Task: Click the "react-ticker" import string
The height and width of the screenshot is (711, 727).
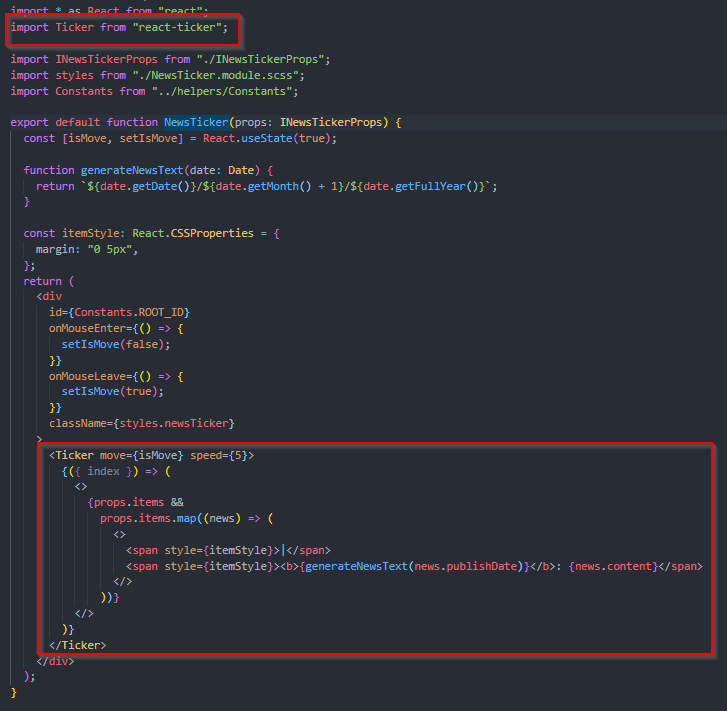Action: tap(177, 27)
